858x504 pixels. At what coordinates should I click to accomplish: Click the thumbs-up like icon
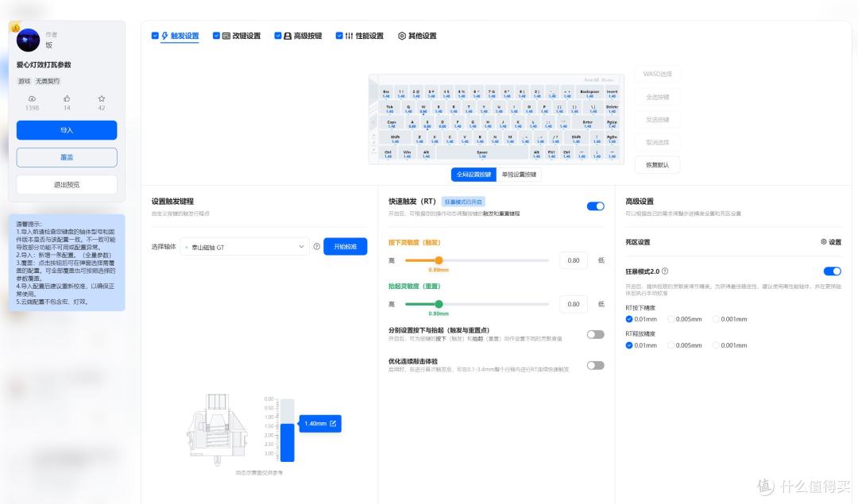pos(67,99)
